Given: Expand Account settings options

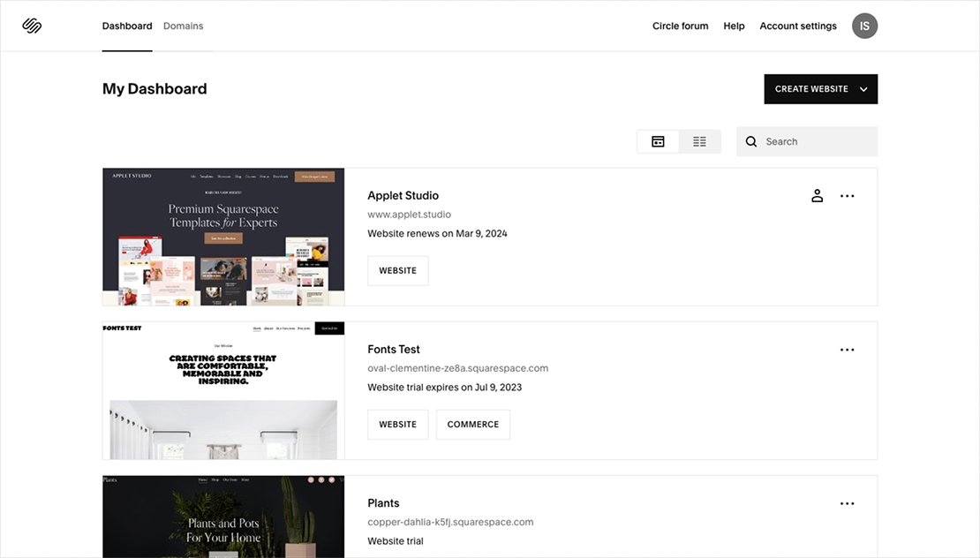Looking at the screenshot, I should click(797, 26).
